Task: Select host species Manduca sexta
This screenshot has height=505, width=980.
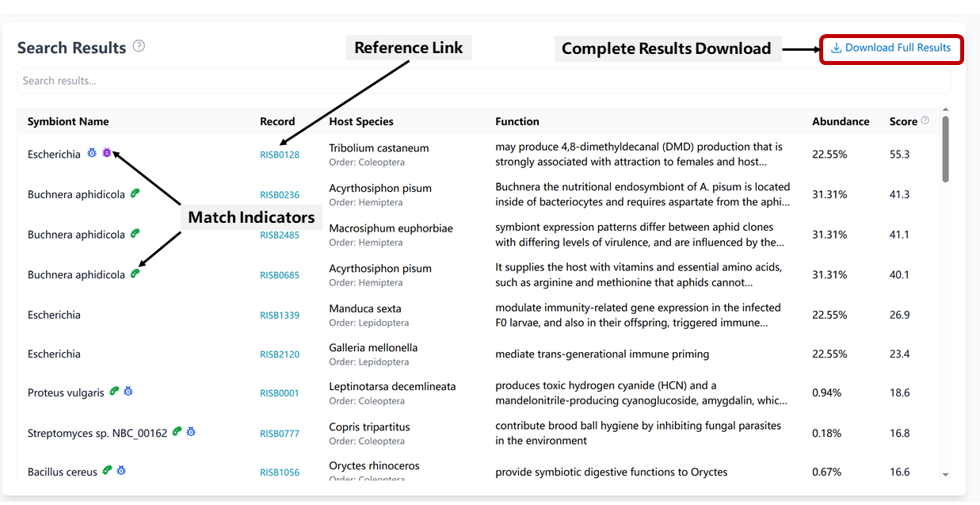Action: tap(365, 308)
